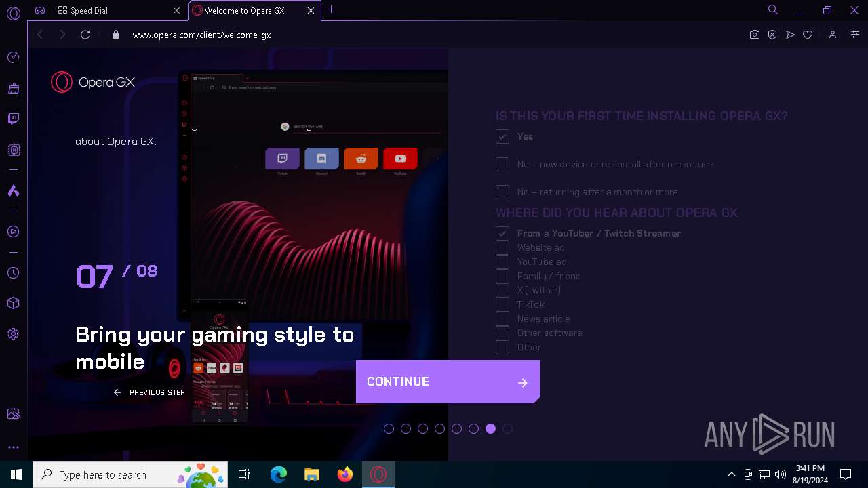Open the ad blocker shield icon
The height and width of the screenshot is (488, 868).
tap(772, 35)
